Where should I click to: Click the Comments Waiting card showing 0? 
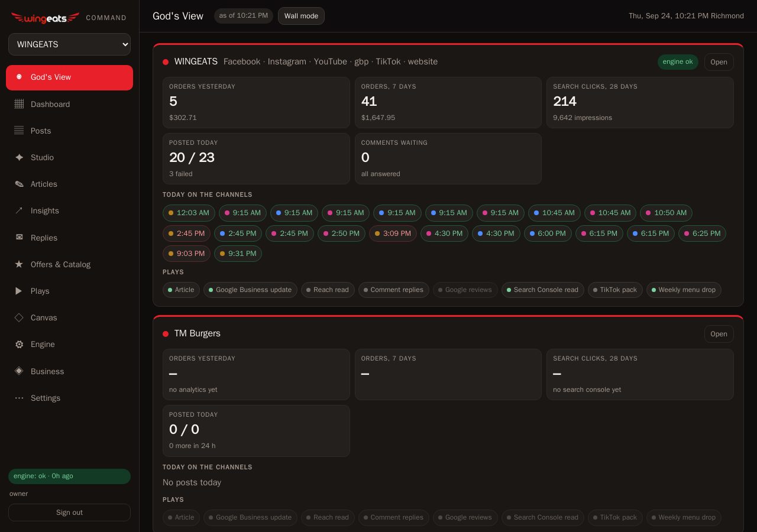coord(448,158)
